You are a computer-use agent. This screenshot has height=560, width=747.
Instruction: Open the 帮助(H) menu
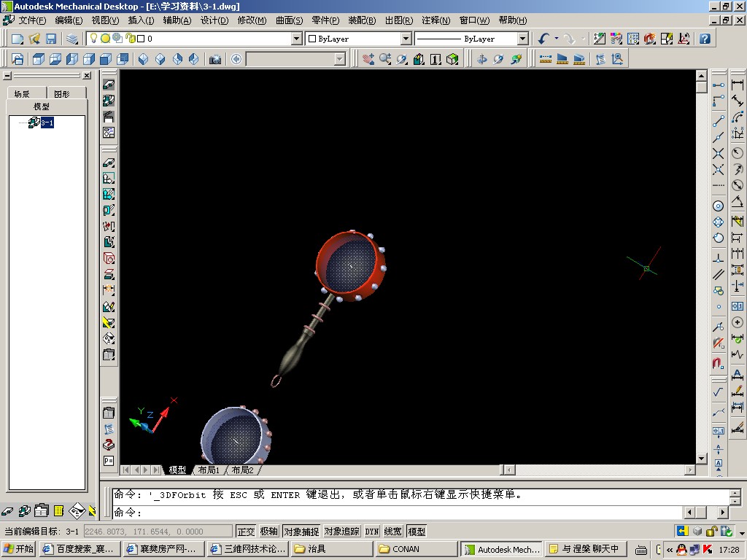pos(513,20)
